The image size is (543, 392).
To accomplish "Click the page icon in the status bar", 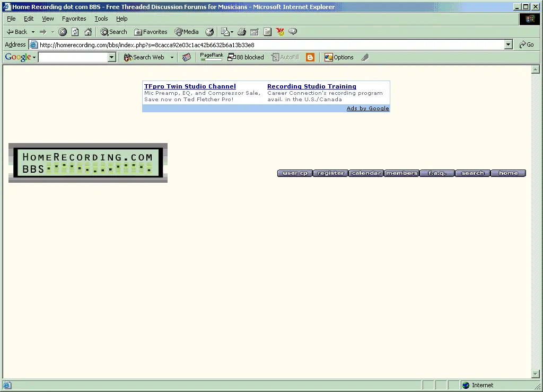I will click(7, 385).
